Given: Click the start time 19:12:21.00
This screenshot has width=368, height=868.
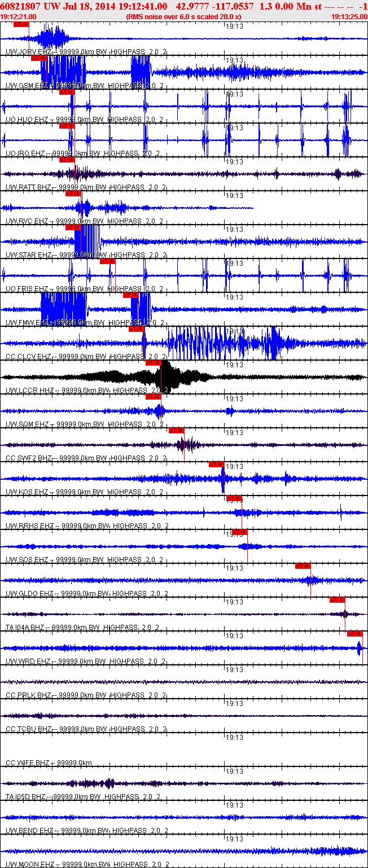Looking at the screenshot, I should pos(18,17).
